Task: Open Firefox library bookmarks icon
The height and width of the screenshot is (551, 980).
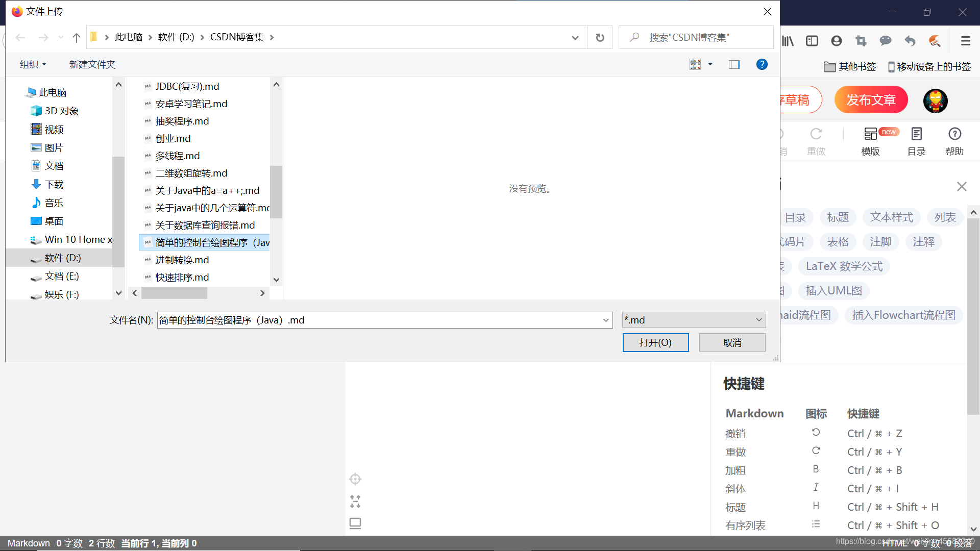Action: tap(788, 41)
